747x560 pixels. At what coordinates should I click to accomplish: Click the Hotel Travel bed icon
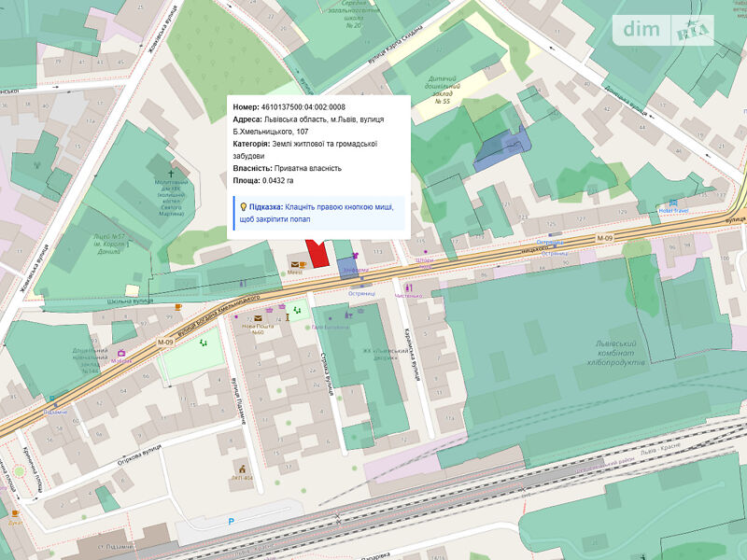pos(673,203)
